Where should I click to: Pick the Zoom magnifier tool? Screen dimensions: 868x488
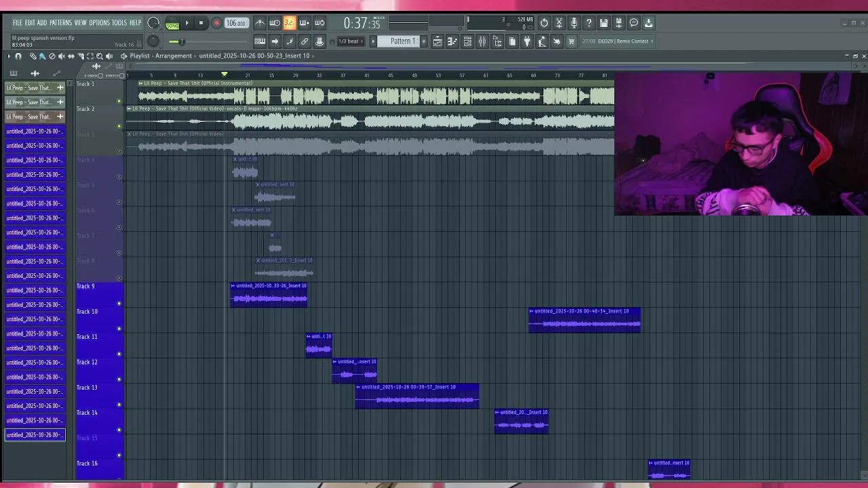pos(100,56)
